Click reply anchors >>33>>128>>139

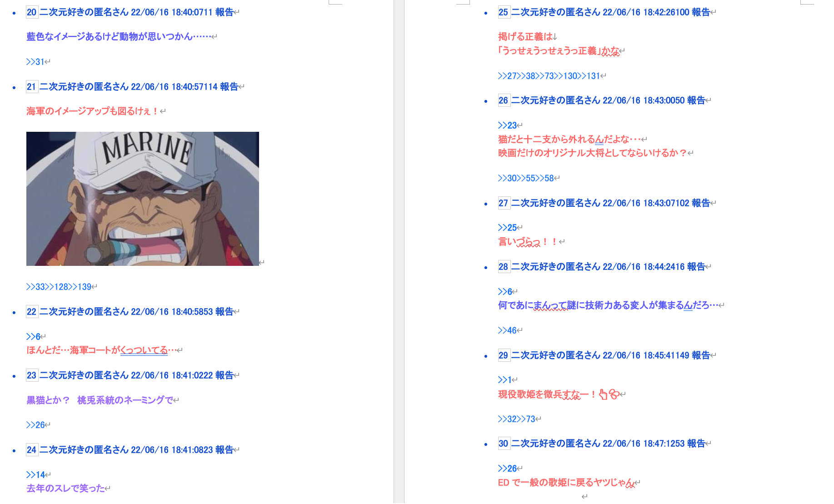point(59,287)
